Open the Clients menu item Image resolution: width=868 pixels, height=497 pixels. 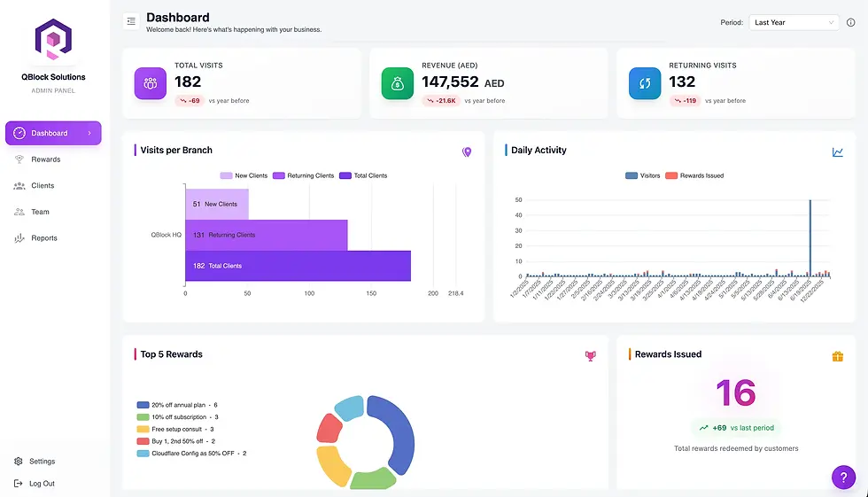pyautogui.click(x=53, y=186)
